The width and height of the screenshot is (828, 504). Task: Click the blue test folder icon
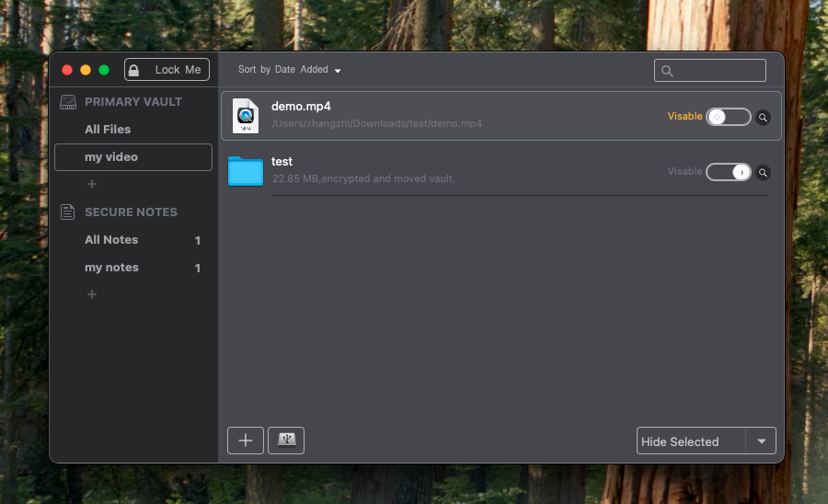pyautogui.click(x=246, y=171)
